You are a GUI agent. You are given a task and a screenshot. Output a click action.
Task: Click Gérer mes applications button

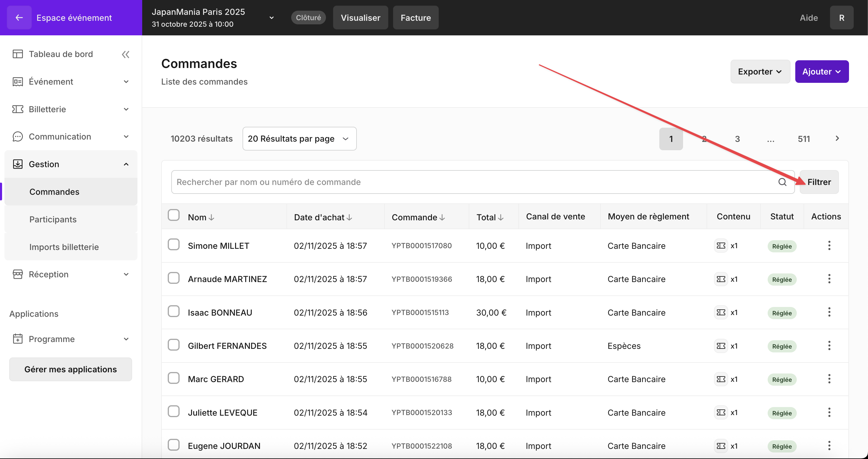70,369
